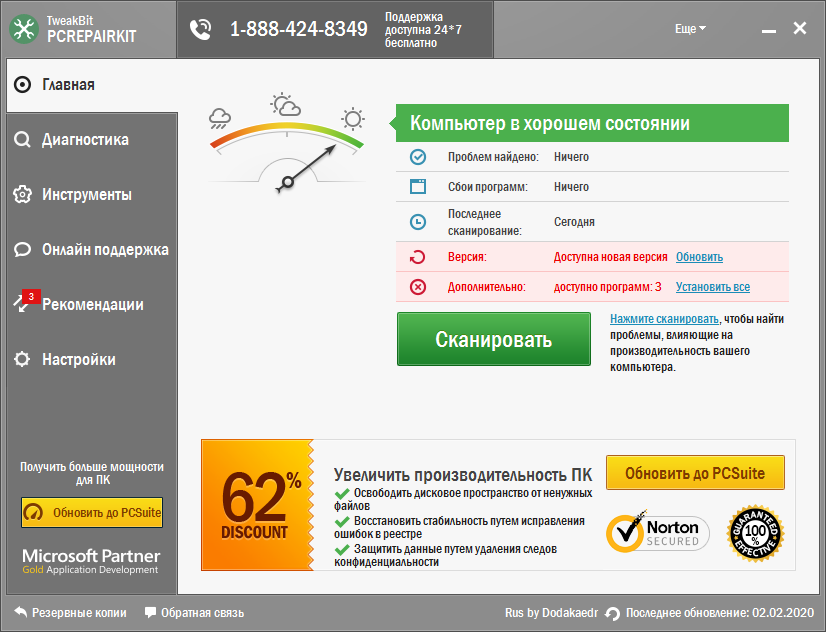The image size is (826, 632).
Task: Click the 100% Guaranteed Effective seal
Action: [x=755, y=533]
